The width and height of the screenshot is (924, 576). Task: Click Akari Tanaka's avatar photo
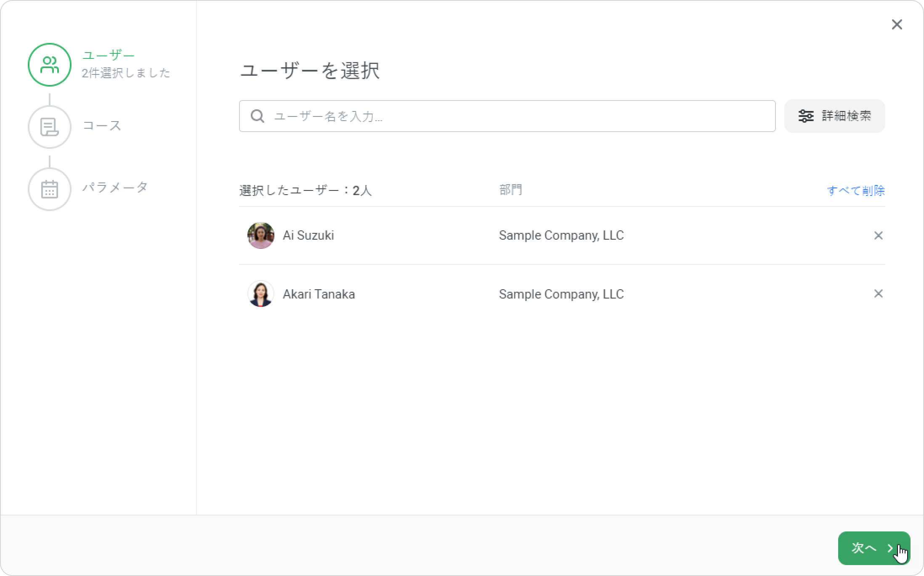coord(260,293)
